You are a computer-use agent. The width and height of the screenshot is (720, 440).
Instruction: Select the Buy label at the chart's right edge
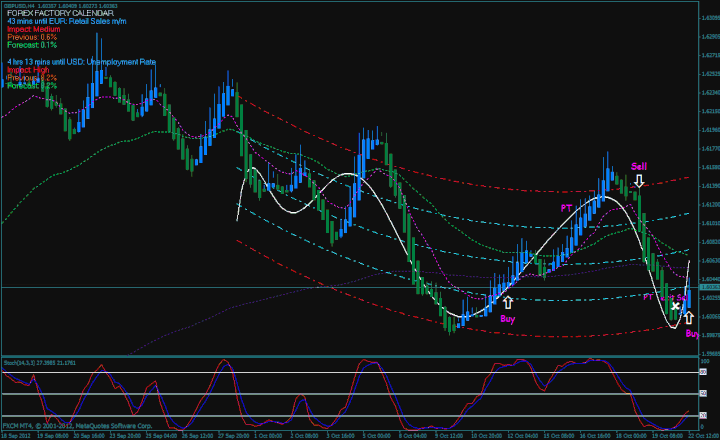tap(692, 333)
